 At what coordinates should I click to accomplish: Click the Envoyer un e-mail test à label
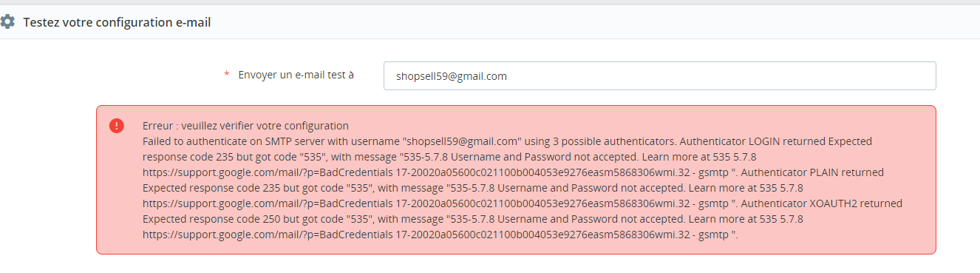click(296, 75)
